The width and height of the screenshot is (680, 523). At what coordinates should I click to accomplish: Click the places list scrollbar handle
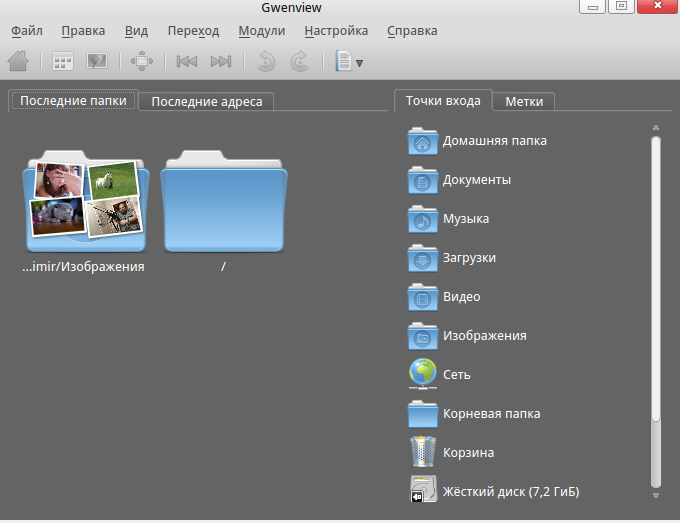[656, 278]
